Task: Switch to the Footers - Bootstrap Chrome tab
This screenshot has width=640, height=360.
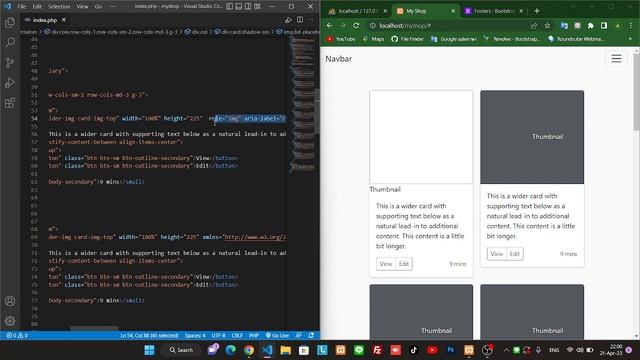Action: point(493,11)
